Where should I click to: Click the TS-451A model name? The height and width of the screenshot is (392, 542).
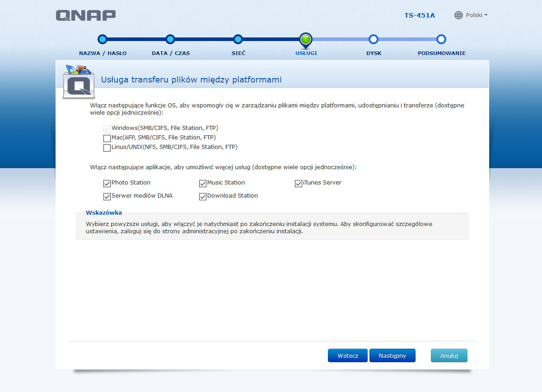tap(420, 15)
